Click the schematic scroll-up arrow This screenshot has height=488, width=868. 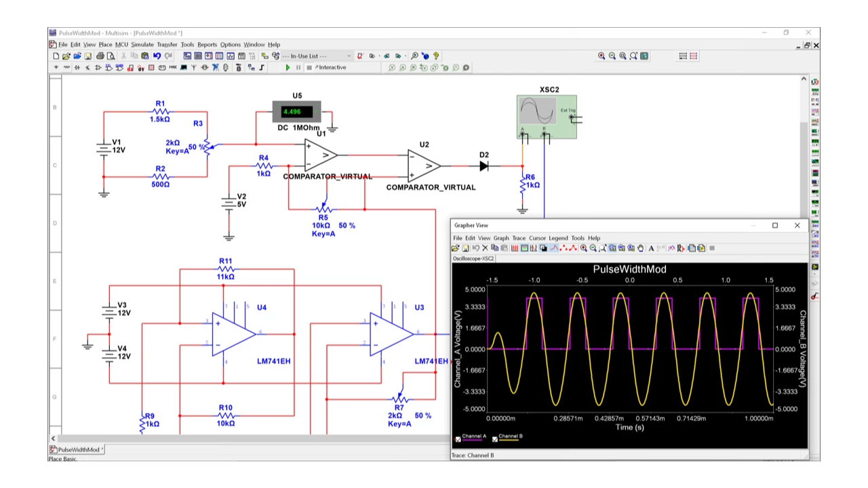pyautogui.click(x=804, y=79)
